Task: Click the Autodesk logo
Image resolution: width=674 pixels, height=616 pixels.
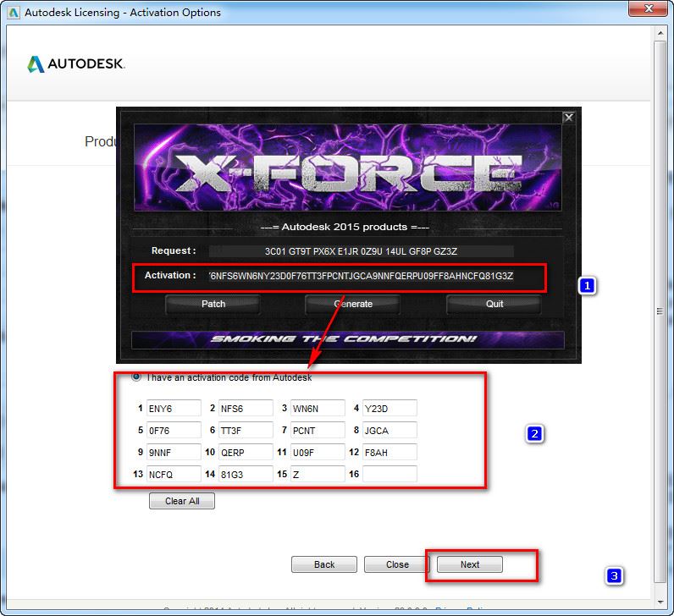Action: 76,64
